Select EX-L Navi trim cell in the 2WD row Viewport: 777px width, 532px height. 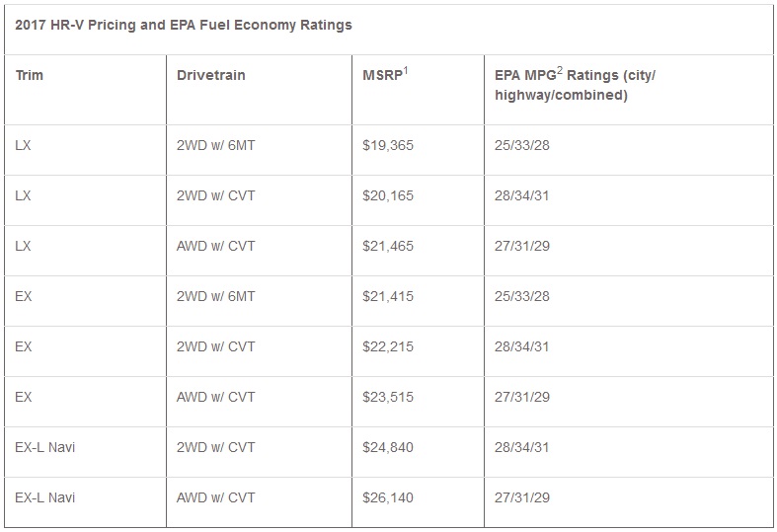tap(45, 447)
